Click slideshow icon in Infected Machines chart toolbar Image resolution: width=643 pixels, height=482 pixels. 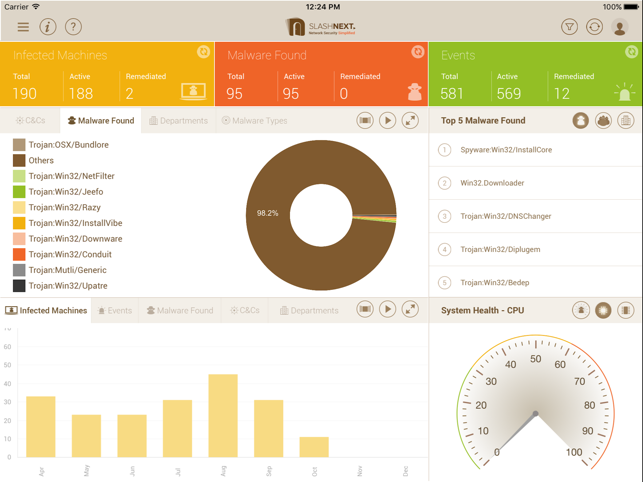pos(365,309)
